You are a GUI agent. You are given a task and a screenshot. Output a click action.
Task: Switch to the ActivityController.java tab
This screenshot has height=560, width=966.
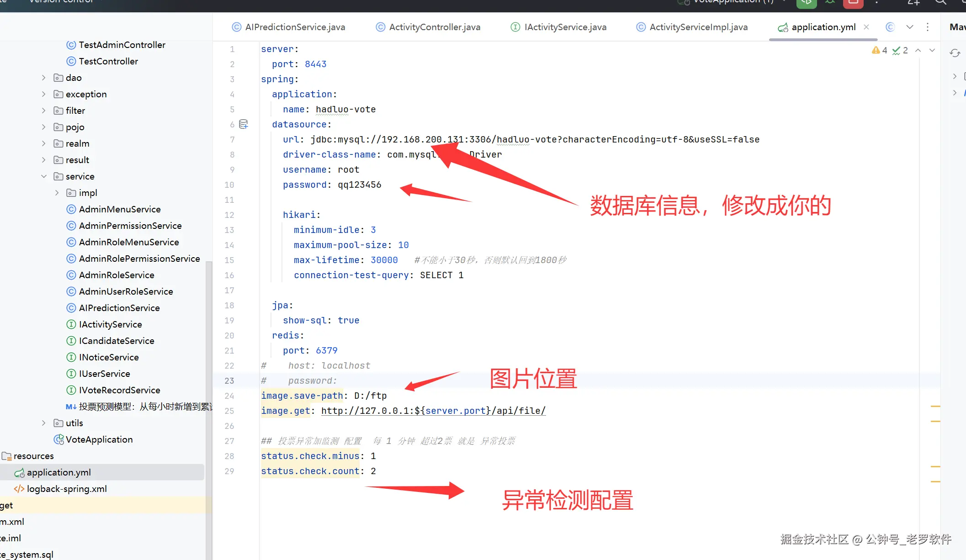pos(428,27)
